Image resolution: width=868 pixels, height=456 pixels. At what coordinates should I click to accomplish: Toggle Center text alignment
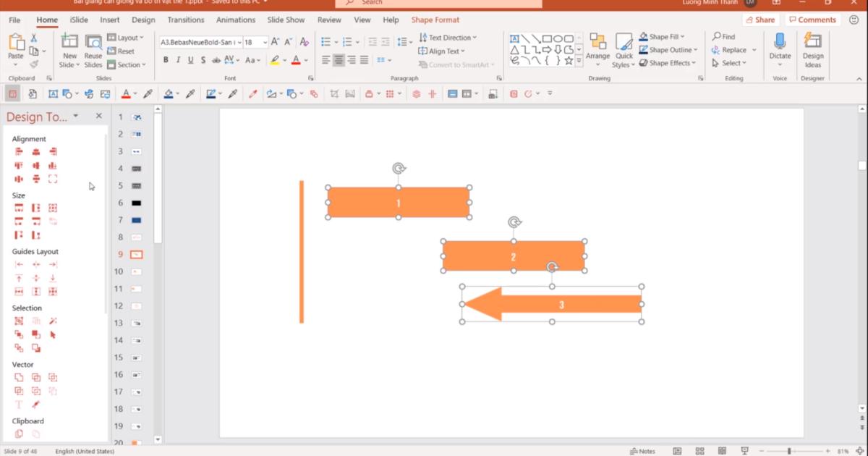pos(339,60)
